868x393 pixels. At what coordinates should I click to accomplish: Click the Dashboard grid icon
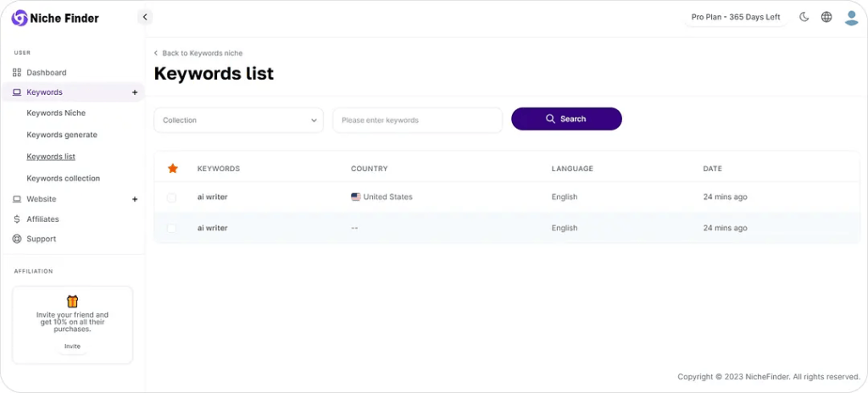click(x=17, y=73)
